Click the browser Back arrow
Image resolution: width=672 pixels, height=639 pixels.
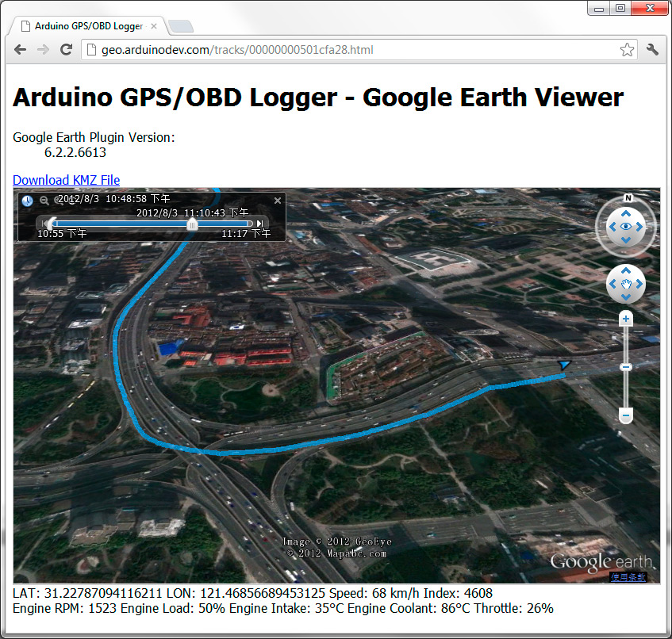point(20,50)
